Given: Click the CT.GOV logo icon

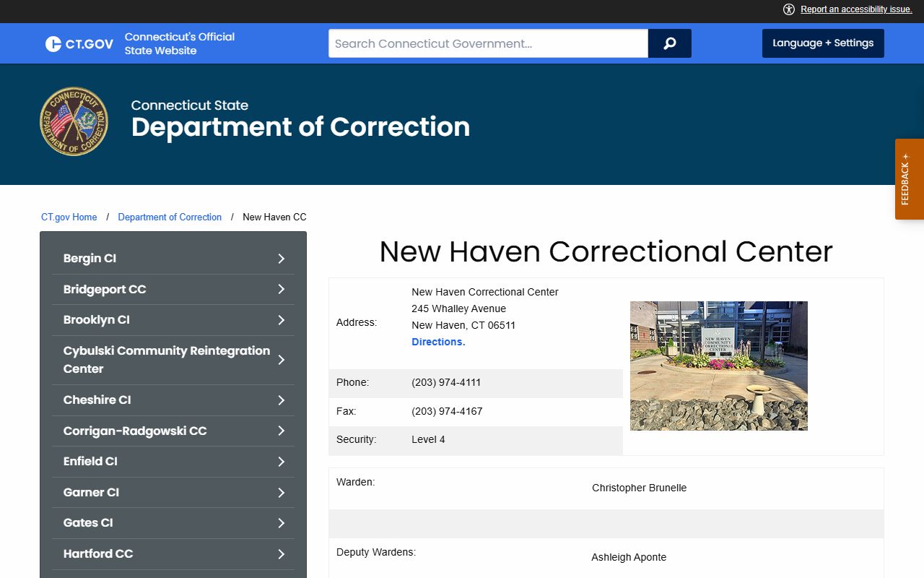Looking at the screenshot, I should click(x=79, y=44).
